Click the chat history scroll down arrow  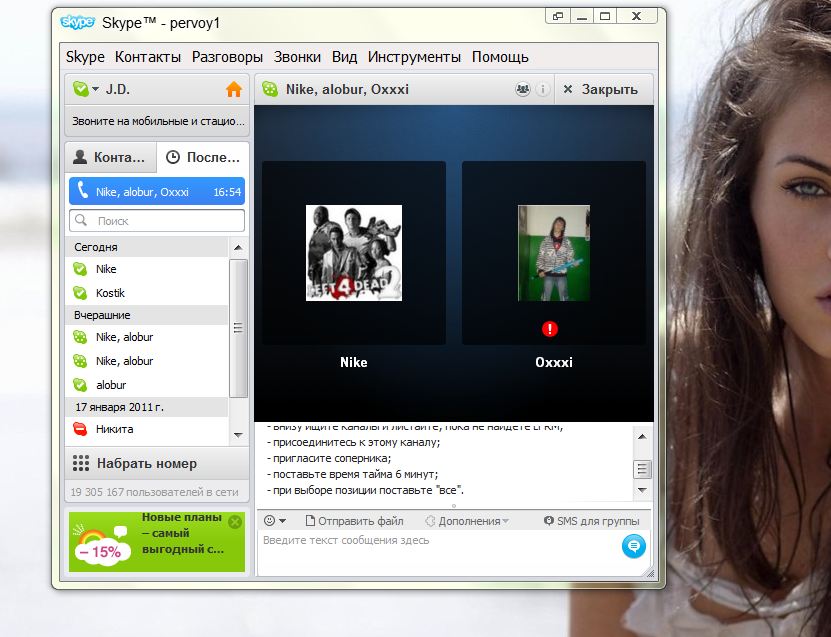click(642, 490)
